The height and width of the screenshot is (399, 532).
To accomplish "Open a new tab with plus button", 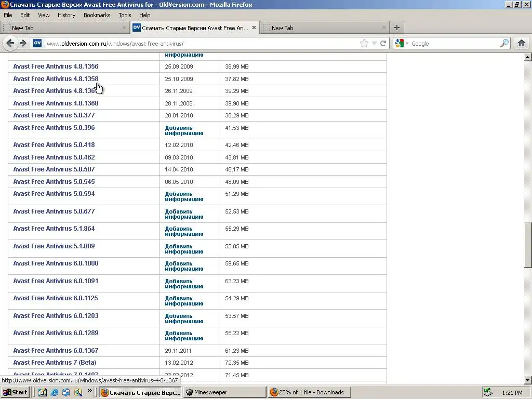I will (x=396, y=28).
